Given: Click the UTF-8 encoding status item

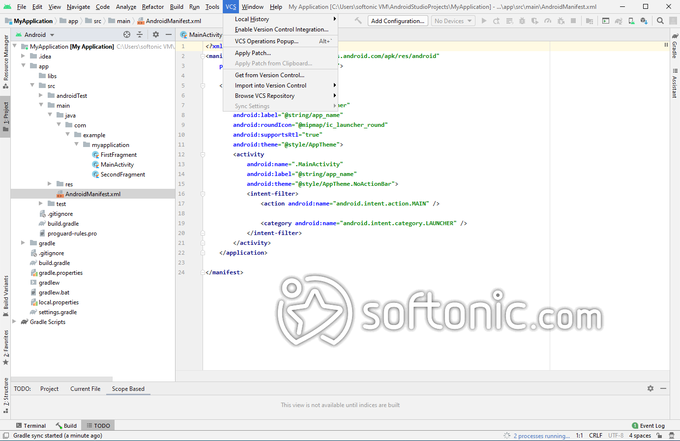Looking at the screenshot, I should pos(616,435).
